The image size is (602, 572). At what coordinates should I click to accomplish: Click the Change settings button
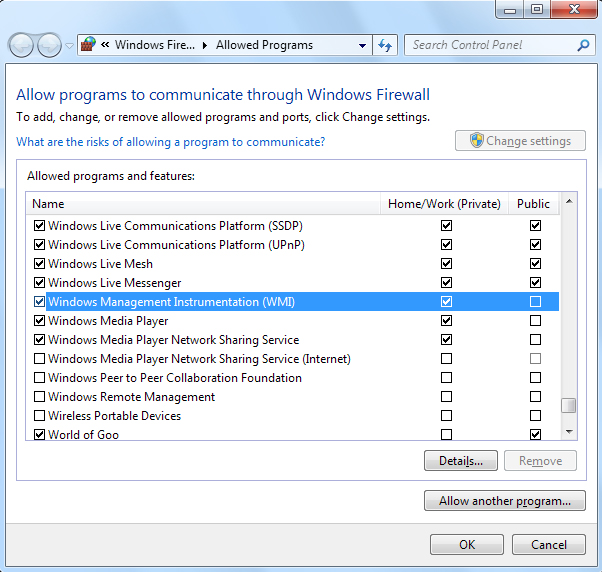[x=520, y=141]
